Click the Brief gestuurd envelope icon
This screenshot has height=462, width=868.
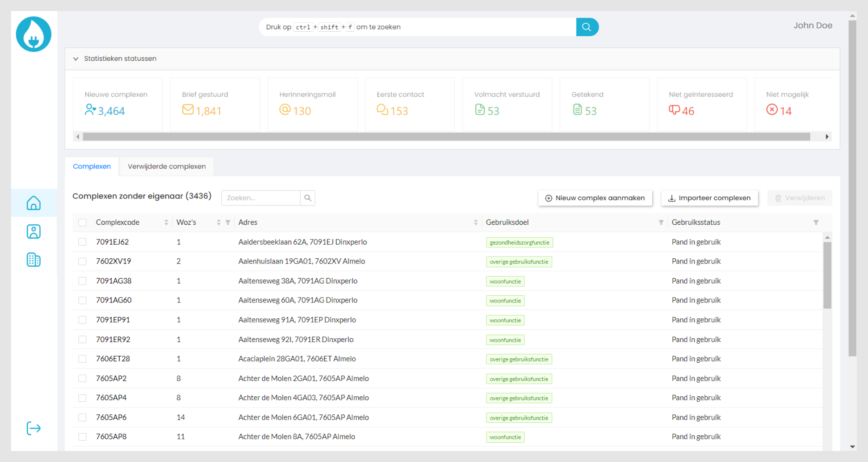(188, 109)
